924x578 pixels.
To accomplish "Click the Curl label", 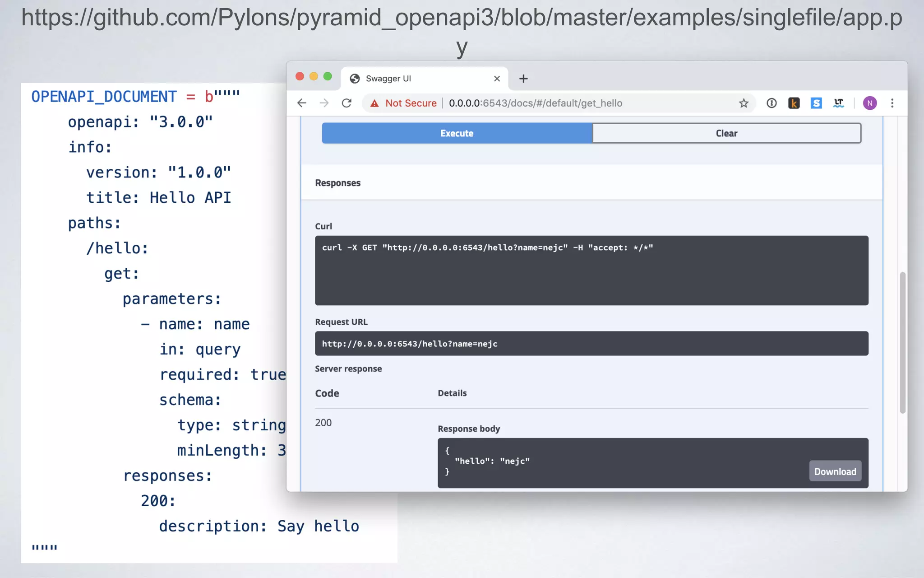I will [x=323, y=226].
